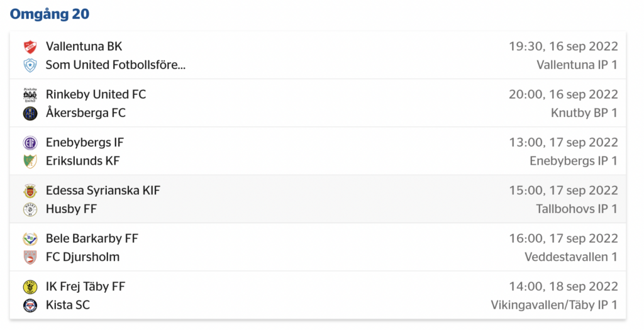Open the Rinkeby United FC team name
This screenshot has width=644, height=330.
[x=96, y=94]
